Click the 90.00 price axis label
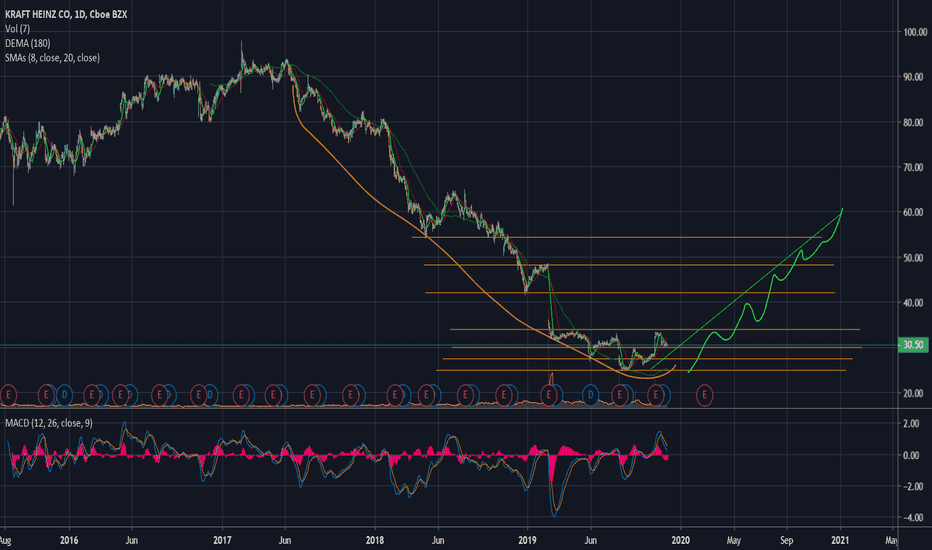 tap(915, 77)
